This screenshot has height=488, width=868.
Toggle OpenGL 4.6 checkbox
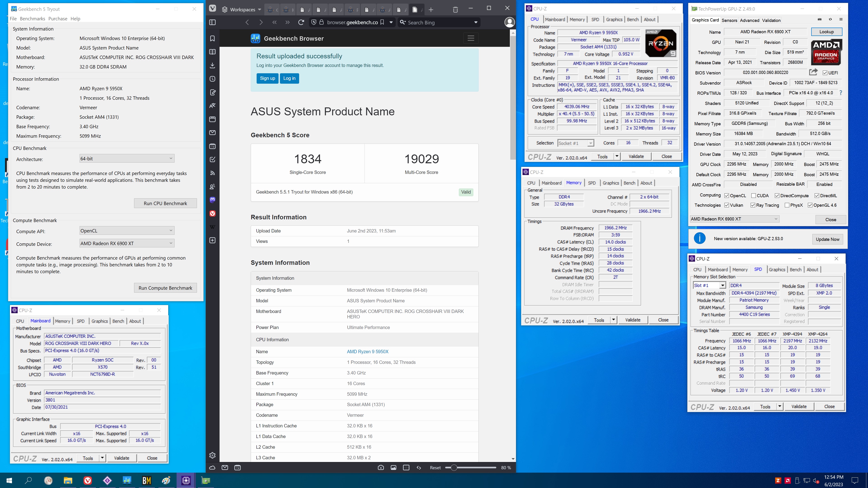pyautogui.click(x=810, y=205)
